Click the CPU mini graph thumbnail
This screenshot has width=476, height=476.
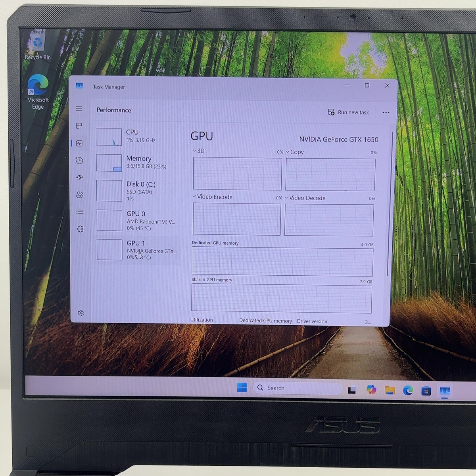109,137
